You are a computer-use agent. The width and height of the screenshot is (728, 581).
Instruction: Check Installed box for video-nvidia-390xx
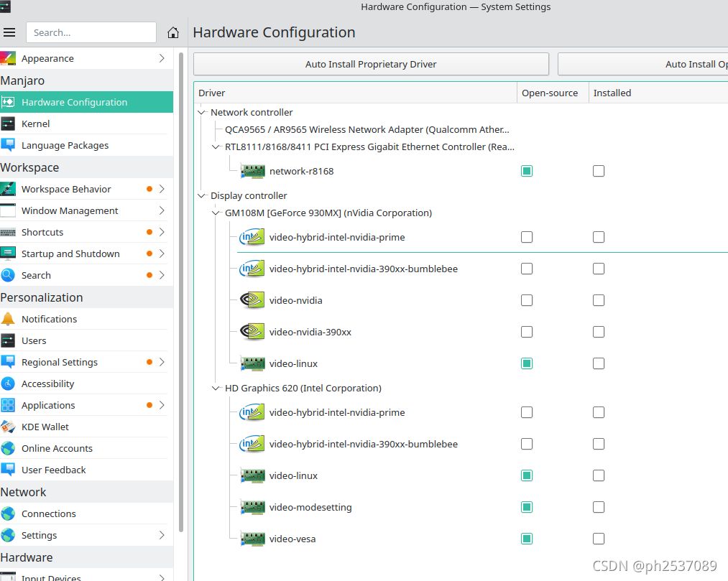coord(599,332)
